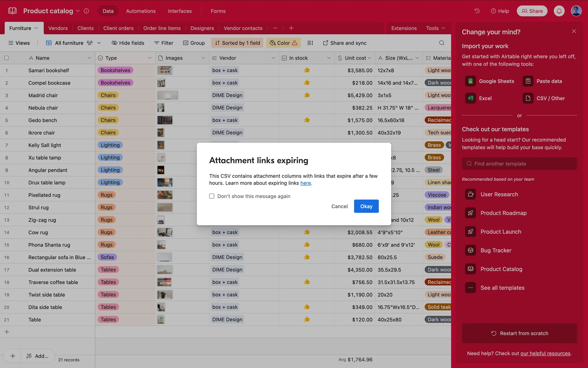Open the expiring links 'here' link

tap(305, 183)
